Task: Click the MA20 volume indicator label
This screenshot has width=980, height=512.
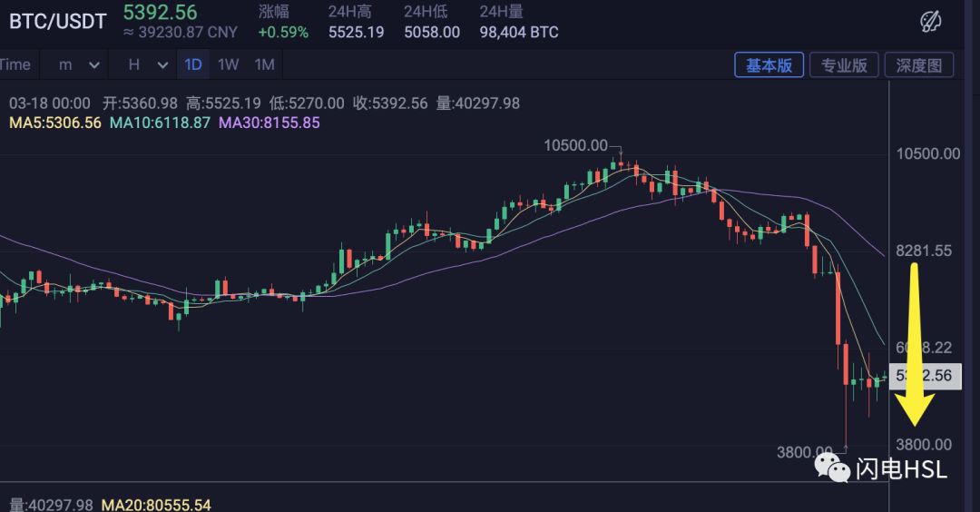Action: tap(156, 504)
